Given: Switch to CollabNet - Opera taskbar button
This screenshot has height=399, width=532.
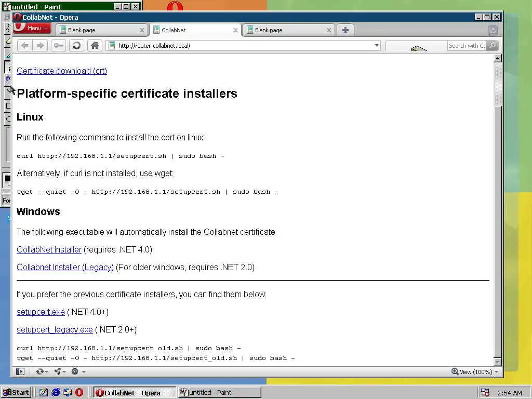Looking at the screenshot, I should click(x=135, y=393).
